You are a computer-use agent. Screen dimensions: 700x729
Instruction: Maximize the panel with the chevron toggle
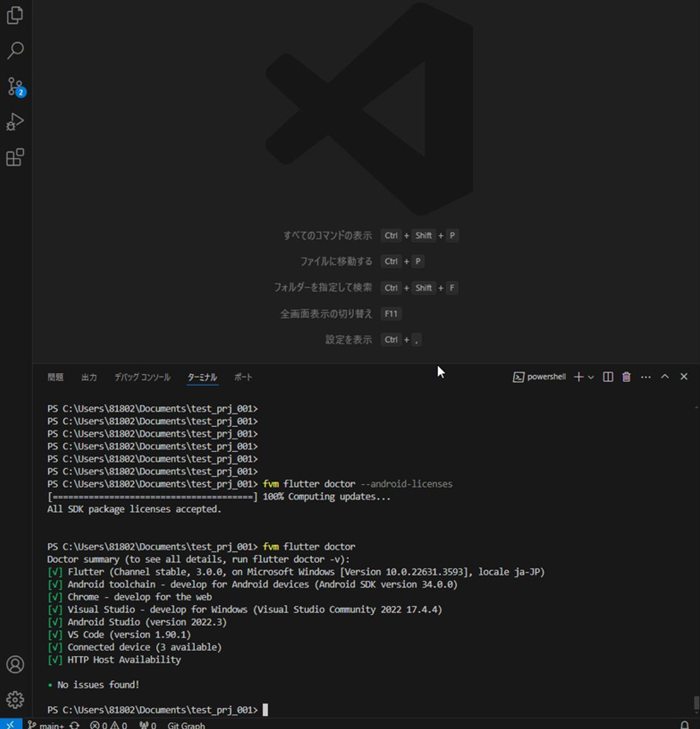(665, 377)
